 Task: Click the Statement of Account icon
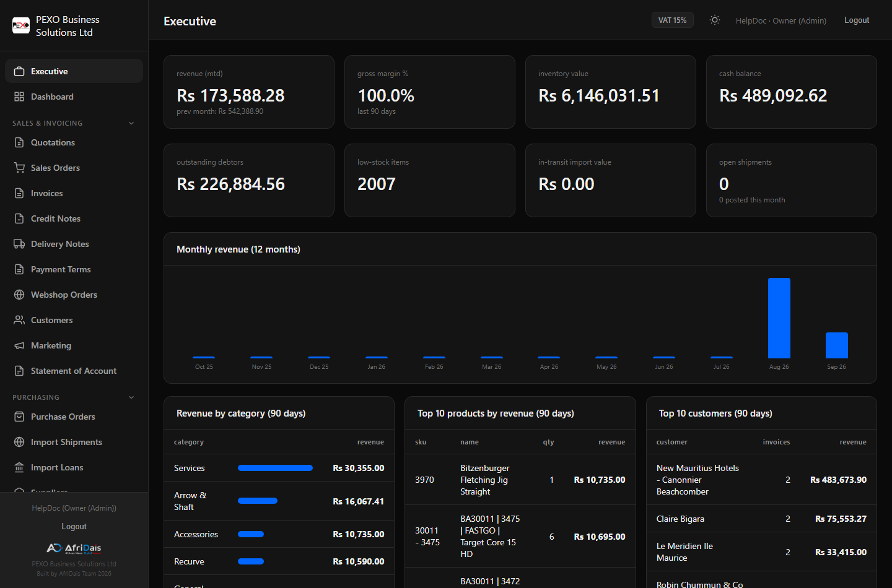(x=19, y=371)
